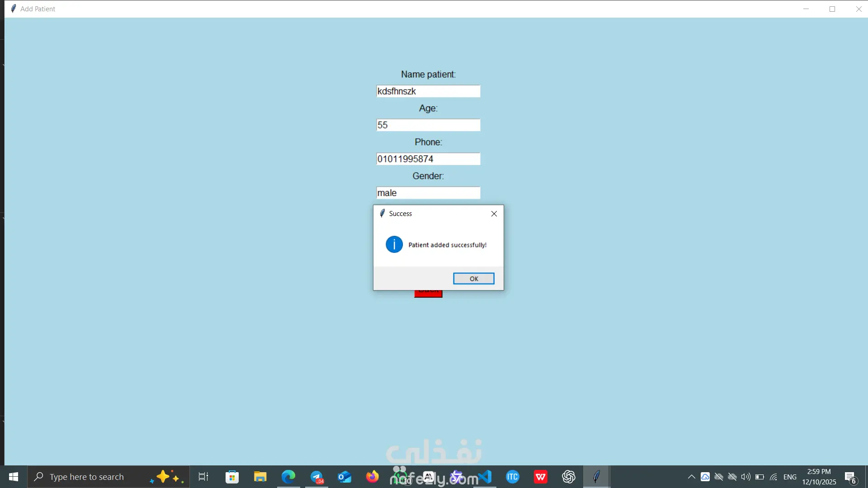Image resolution: width=868 pixels, height=488 pixels.
Task: Open Firefox from the taskbar
Action: coord(373,477)
